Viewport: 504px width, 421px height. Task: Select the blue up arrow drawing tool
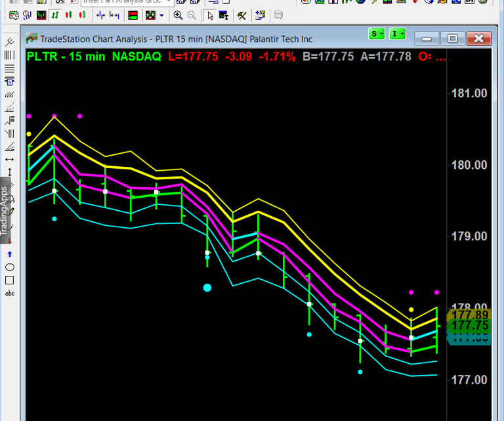pyautogui.click(x=10, y=254)
